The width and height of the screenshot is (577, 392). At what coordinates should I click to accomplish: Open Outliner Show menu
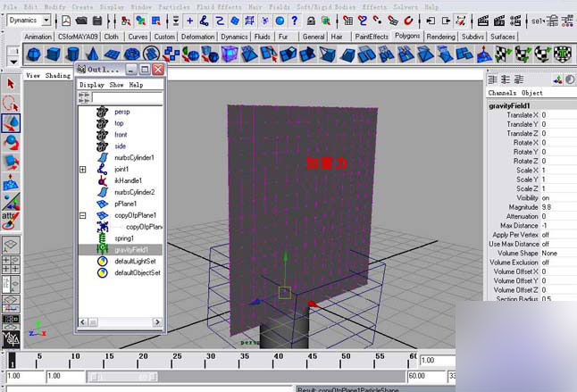[x=116, y=85]
